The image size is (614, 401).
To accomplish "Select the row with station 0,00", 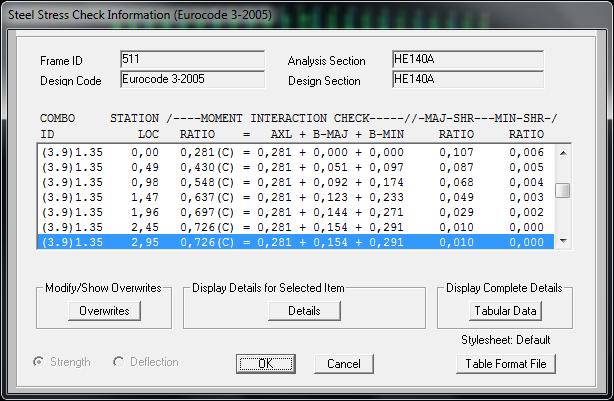I will 296,152.
